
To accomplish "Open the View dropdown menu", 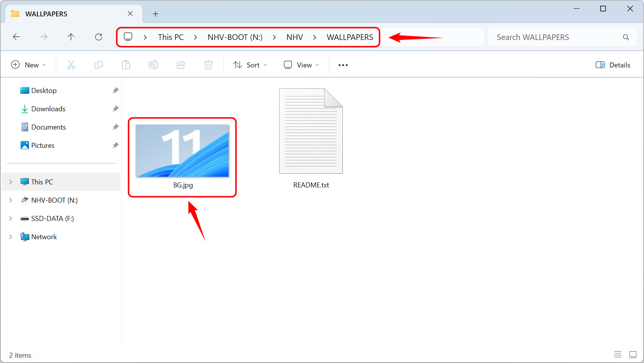I will 301,65.
